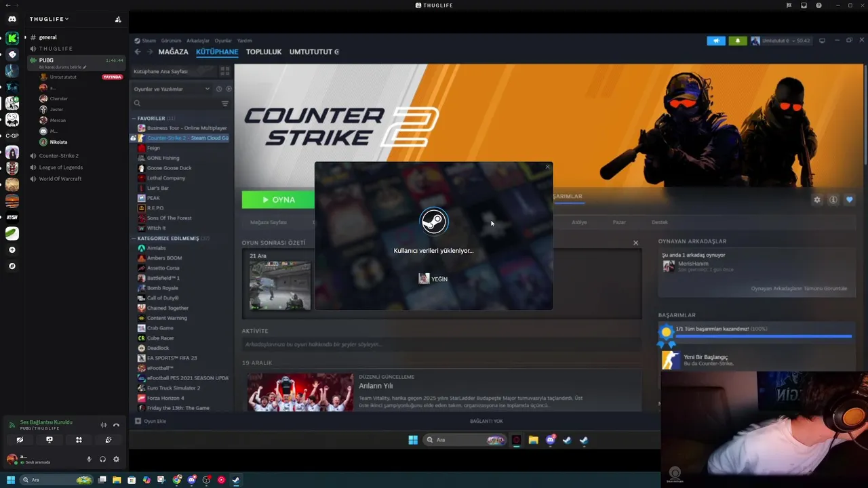Go to the TOPLULUK tab in Steam

(x=264, y=52)
